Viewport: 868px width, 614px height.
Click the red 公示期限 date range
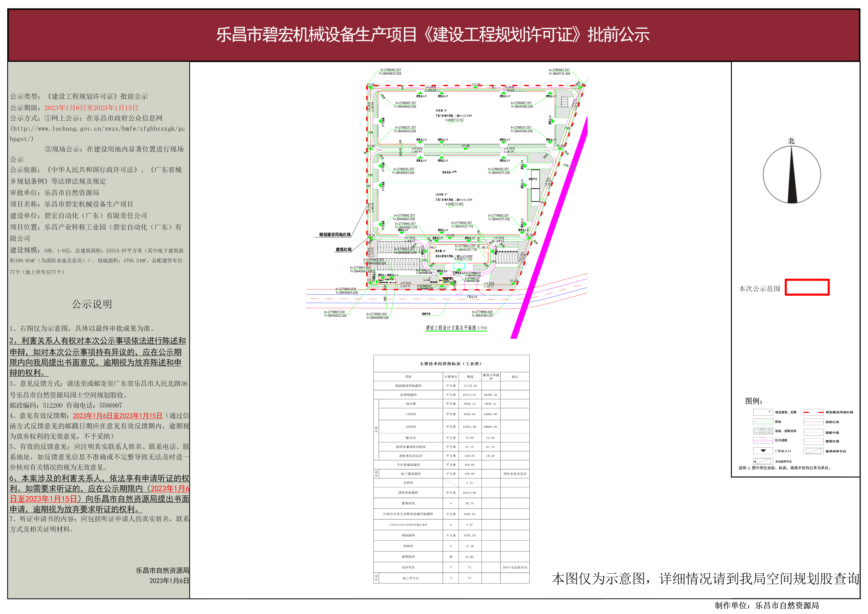92,108
